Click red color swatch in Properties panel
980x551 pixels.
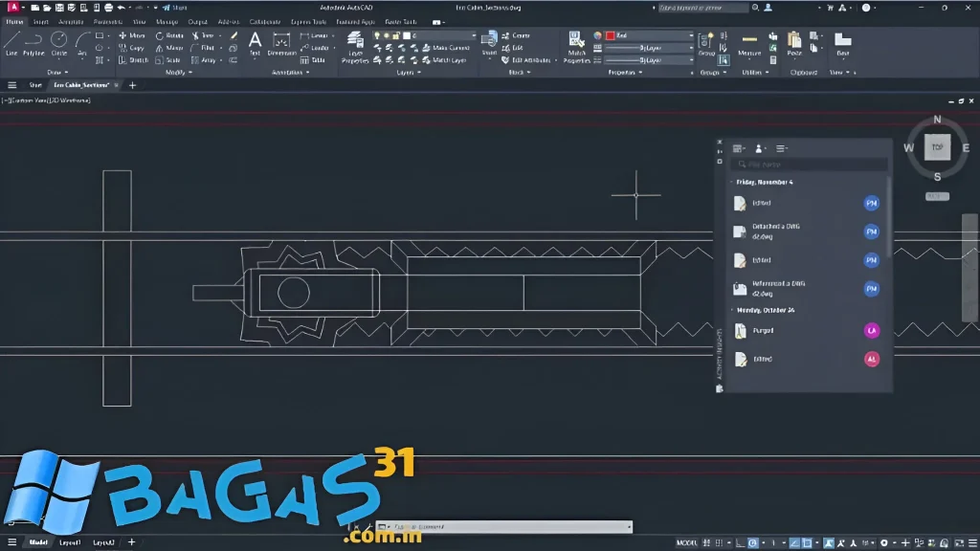tap(610, 35)
